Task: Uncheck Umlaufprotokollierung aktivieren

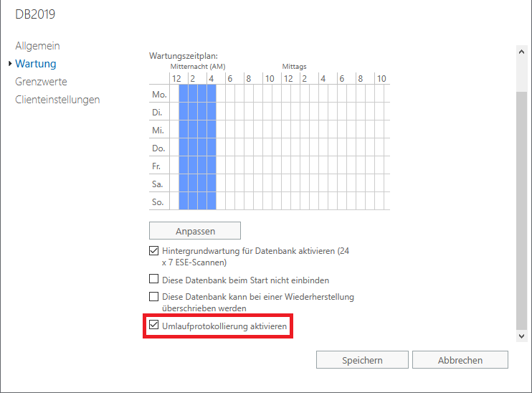Action: tap(153, 326)
